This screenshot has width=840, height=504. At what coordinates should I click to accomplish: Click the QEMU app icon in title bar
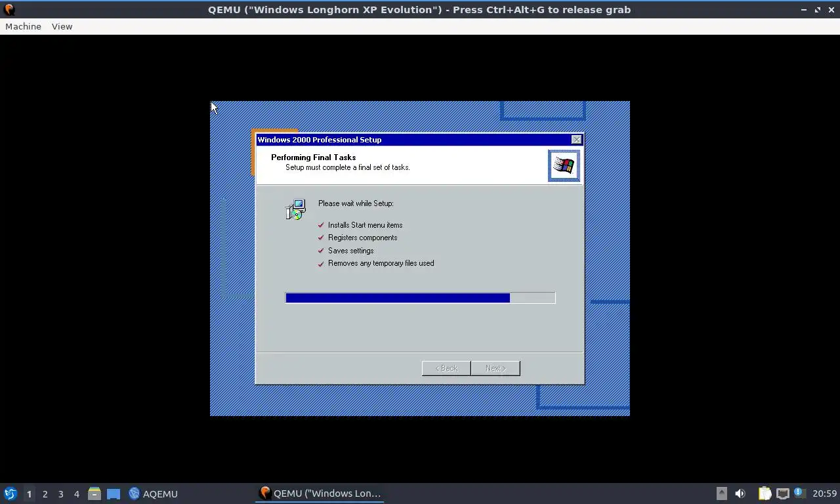9,9
